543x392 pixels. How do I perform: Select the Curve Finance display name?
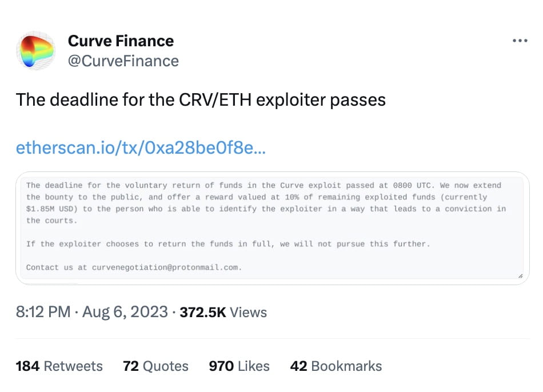click(x=121, y=41)
